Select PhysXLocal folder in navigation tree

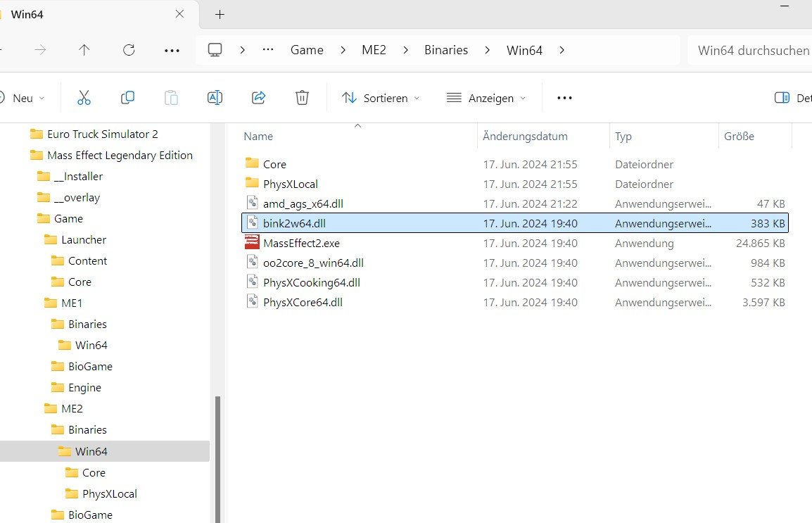point(109,494)
